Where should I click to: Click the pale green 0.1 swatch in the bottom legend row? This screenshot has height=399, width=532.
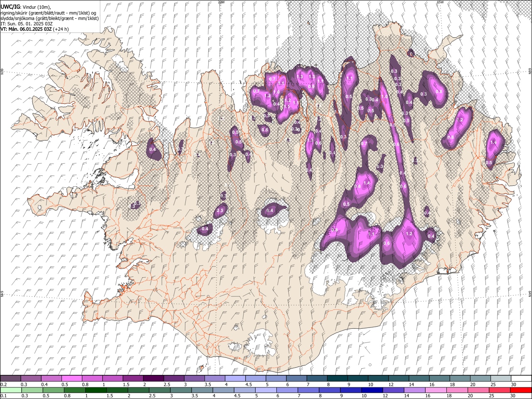[x=11, y=390]
